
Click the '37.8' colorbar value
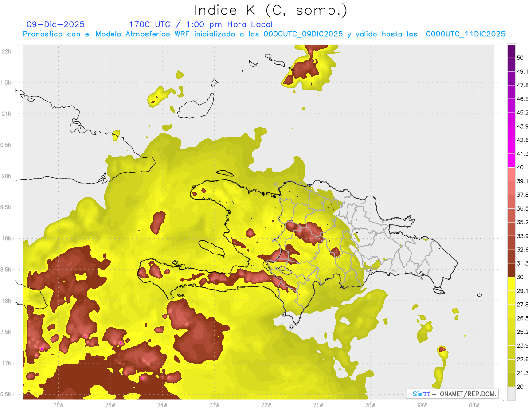[x=522, y=195]
